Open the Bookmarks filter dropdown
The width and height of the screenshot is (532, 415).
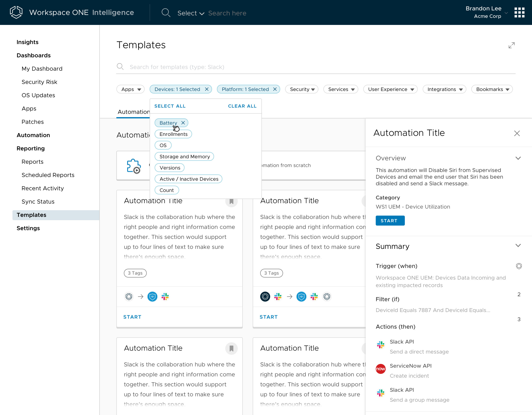click(x=492, y=89)
